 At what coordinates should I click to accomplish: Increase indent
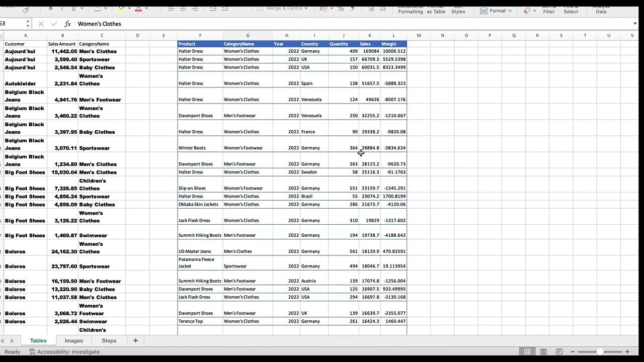(x=225, y=9)
